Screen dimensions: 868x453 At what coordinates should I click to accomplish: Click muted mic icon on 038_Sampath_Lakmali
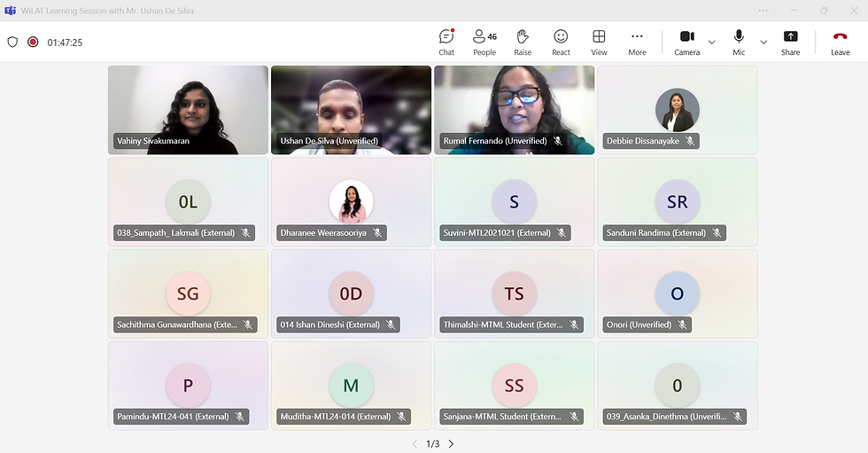(246, 232)
